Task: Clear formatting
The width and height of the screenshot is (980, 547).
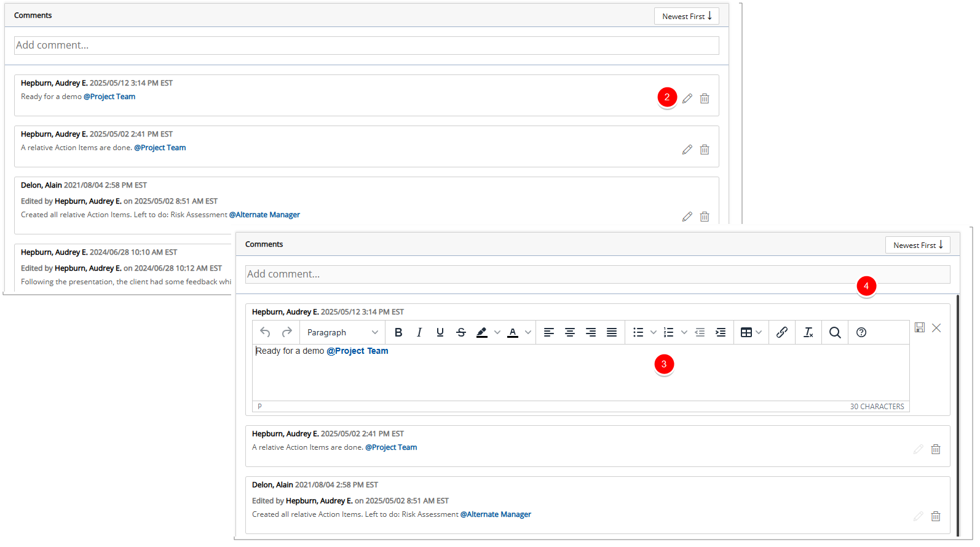Action: click(808, 332)
